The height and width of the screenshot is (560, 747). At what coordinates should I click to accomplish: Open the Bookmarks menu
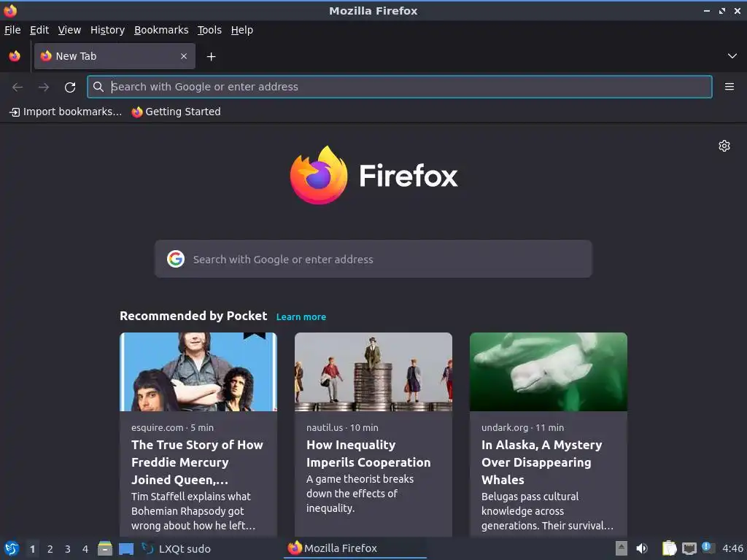pyautogui.click(x=161, y=30)
